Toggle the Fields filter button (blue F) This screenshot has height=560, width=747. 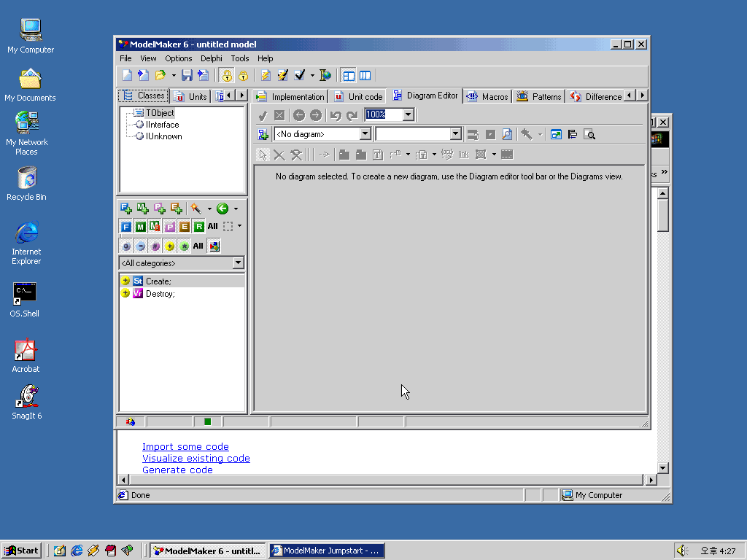point(126,227)
